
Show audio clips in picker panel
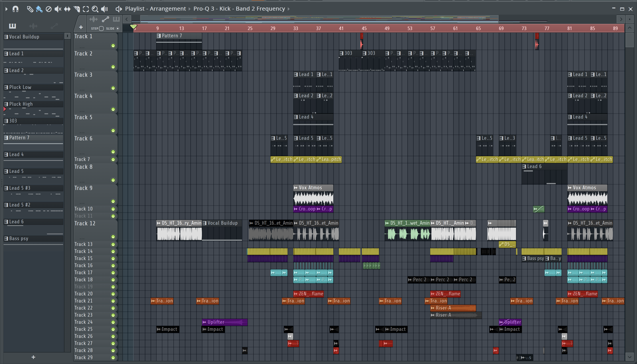point(33,26)
